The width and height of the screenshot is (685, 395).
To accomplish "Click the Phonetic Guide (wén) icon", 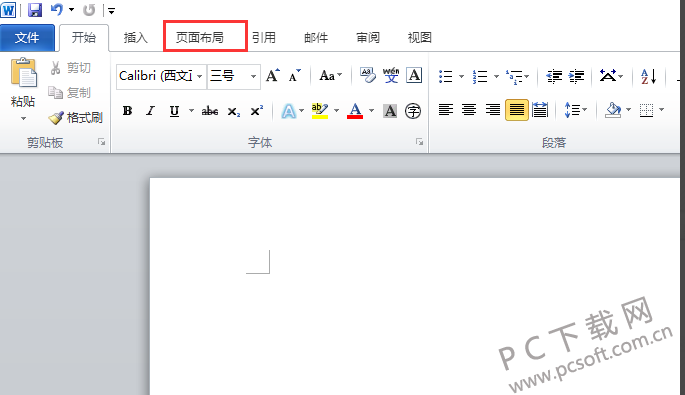I will coord(391,75).
